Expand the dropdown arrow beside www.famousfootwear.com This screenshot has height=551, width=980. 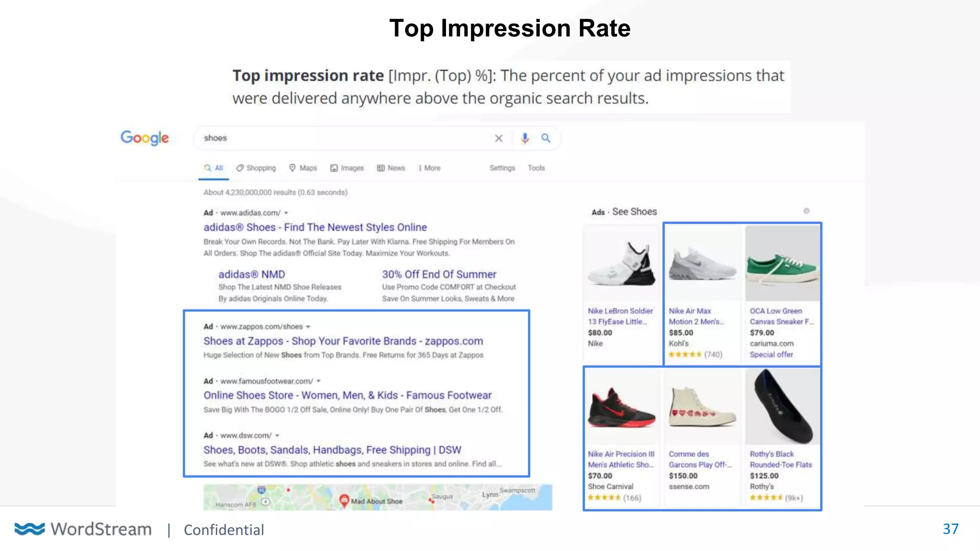tap(318, 381)
